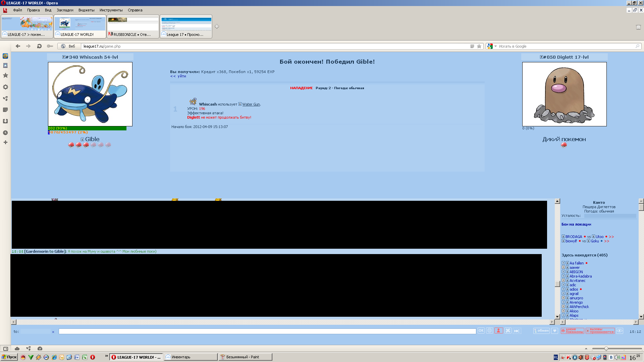
Task: Expand the zoom options arrow in status bar
Action: pos(586,349)
